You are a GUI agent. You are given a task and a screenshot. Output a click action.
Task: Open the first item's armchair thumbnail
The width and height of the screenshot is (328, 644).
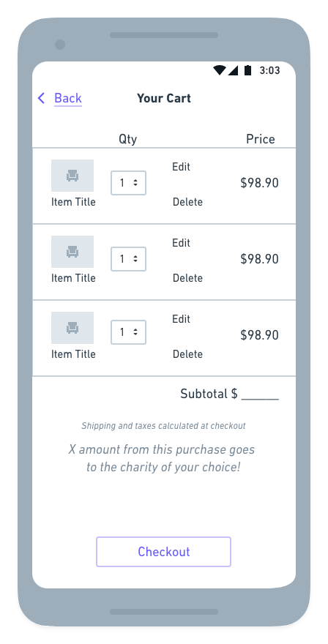[72, 176]
